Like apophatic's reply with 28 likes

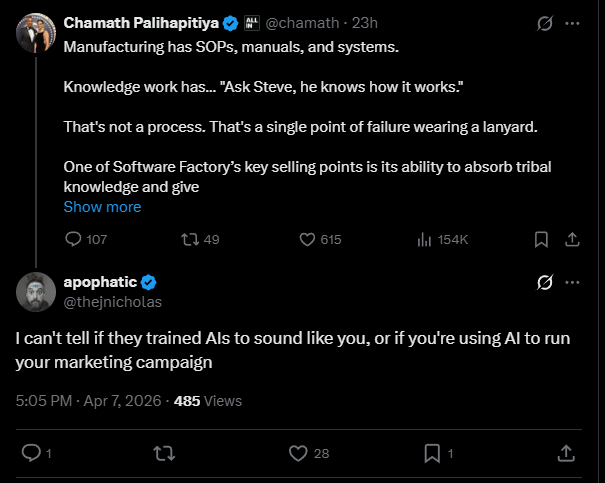(x=297, y=454)
